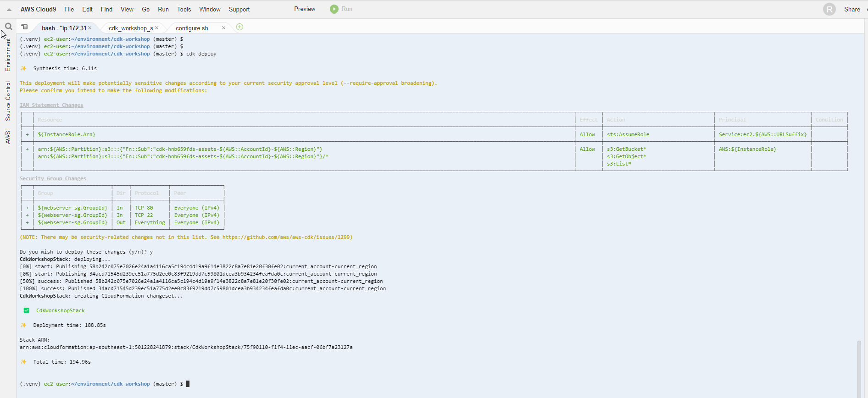Viewport: 868px width, 398px height.
Task: Click the Stack ARN value line
Action: pyautogui.click(x=186, y=347)
